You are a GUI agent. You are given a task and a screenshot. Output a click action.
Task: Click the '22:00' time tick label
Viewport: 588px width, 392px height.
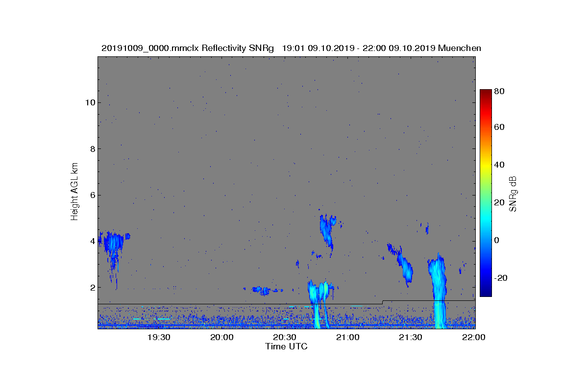(x=473, y=337)
